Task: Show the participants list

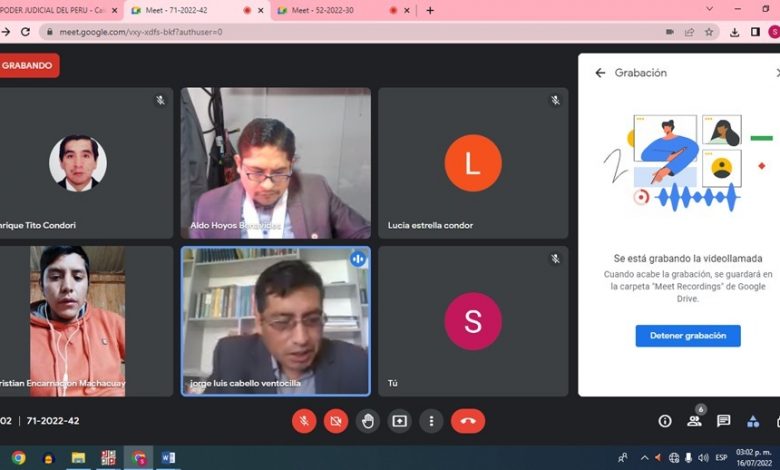Action: click(694, 421)
